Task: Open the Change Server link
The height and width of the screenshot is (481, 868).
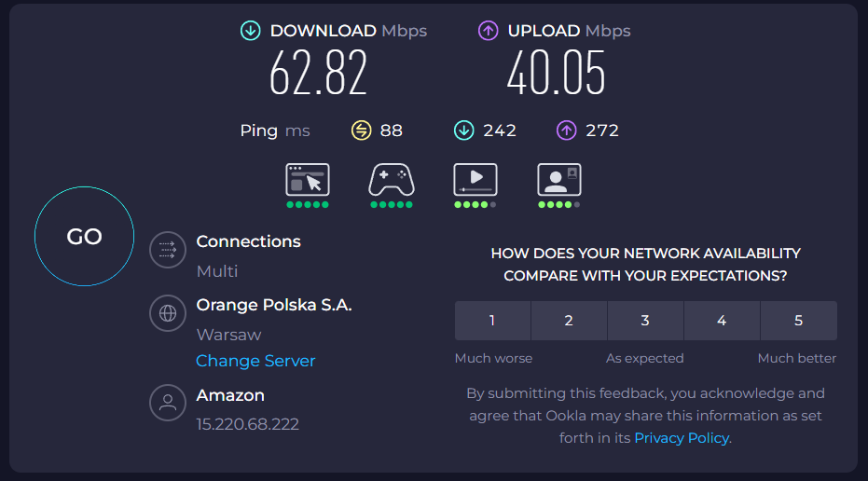Action: coord(255,361)
